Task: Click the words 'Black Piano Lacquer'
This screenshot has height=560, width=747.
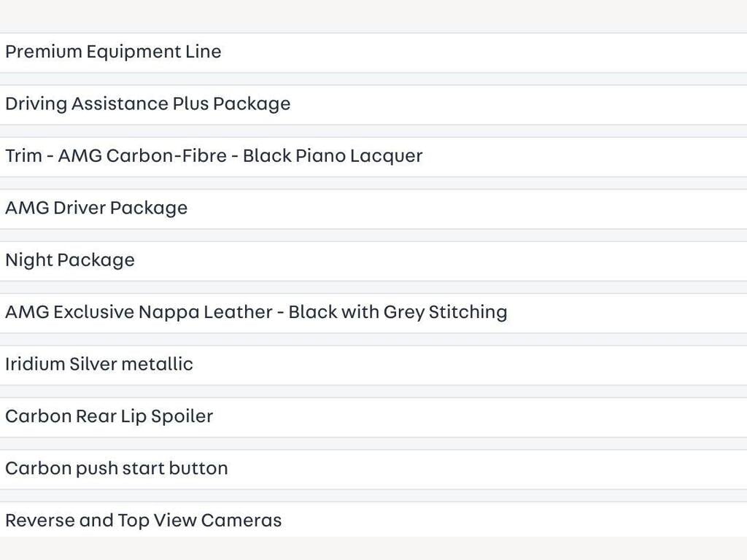Action: point(333,156)
